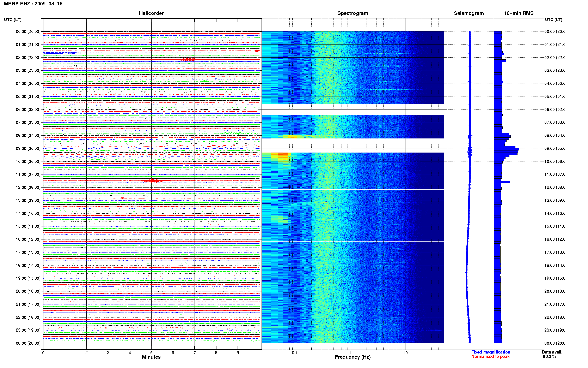Click the 00:00 (20:00) top-left time label

pos(28,31)
